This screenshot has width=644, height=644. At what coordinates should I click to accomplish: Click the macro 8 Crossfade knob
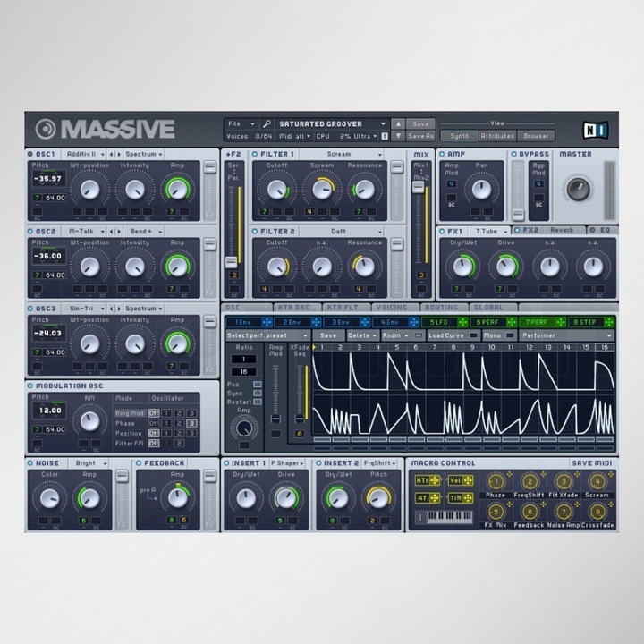(597, 513)
